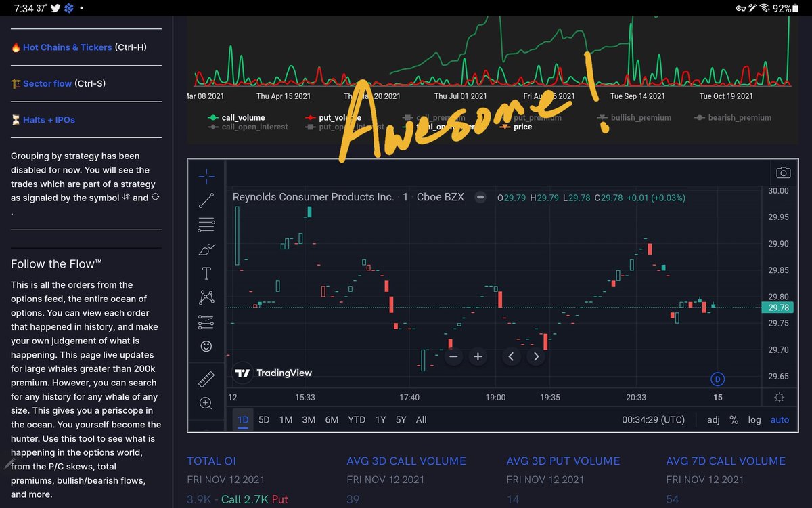Open the pencil edit icon
This screenshot has width=812, height=508.
9,464
